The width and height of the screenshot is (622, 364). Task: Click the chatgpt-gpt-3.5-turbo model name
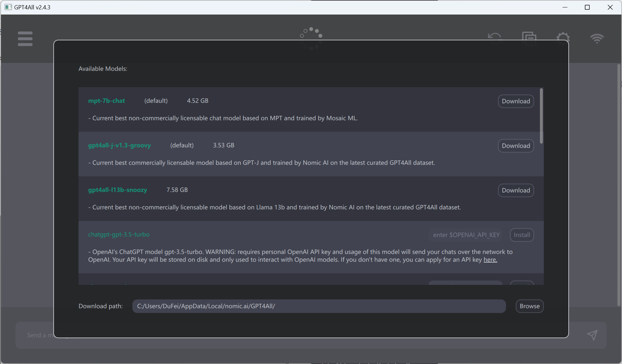[119, 234]
